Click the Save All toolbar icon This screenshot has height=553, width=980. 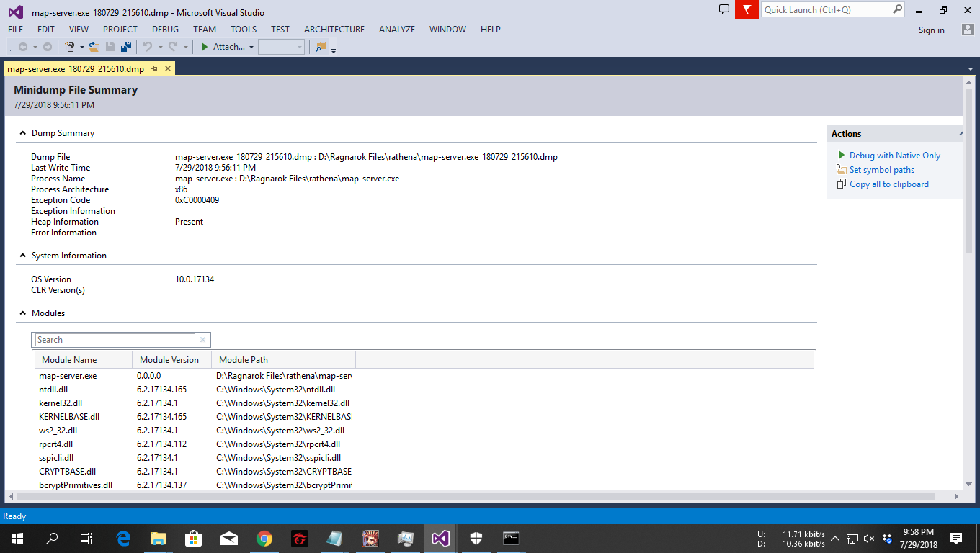(125, 46)
